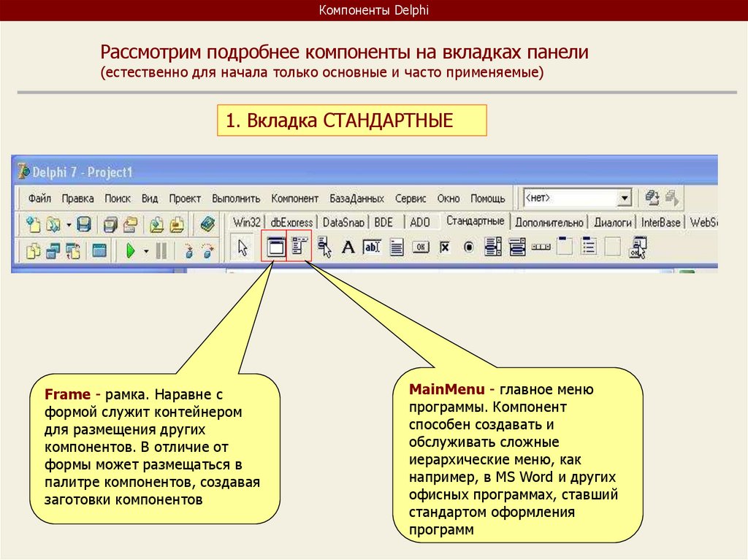
Task: Select the ScrollBar component icon
Action: (x=541, y=247)
